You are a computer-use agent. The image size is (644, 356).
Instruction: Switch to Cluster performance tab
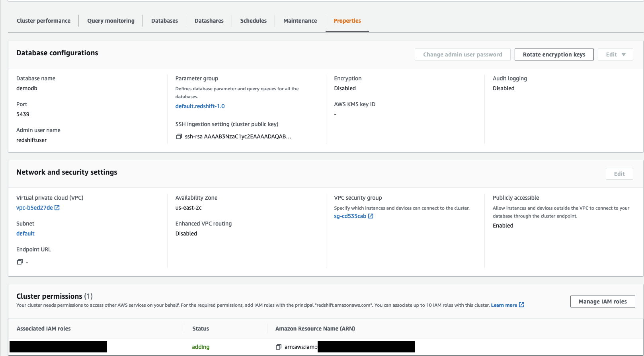[x=43, y=21]
